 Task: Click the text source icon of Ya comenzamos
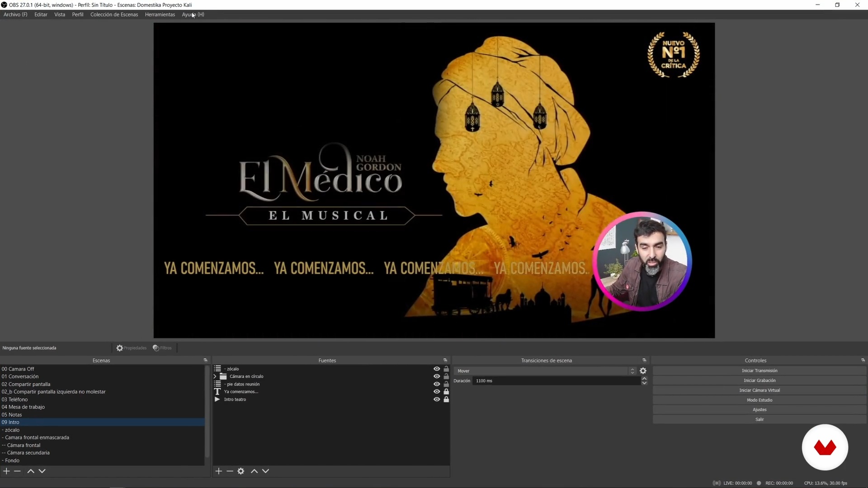(x=217, y=392)
